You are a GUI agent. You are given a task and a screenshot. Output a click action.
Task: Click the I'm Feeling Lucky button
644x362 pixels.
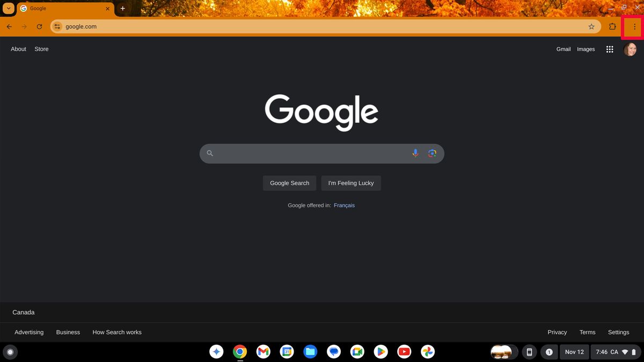351,183
